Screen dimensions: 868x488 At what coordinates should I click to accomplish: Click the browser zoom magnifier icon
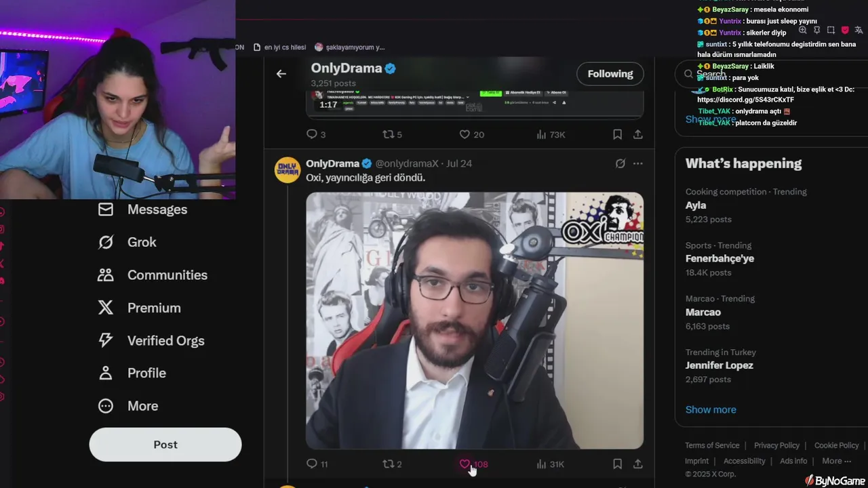pyautogui.click(x=803, y=30)
